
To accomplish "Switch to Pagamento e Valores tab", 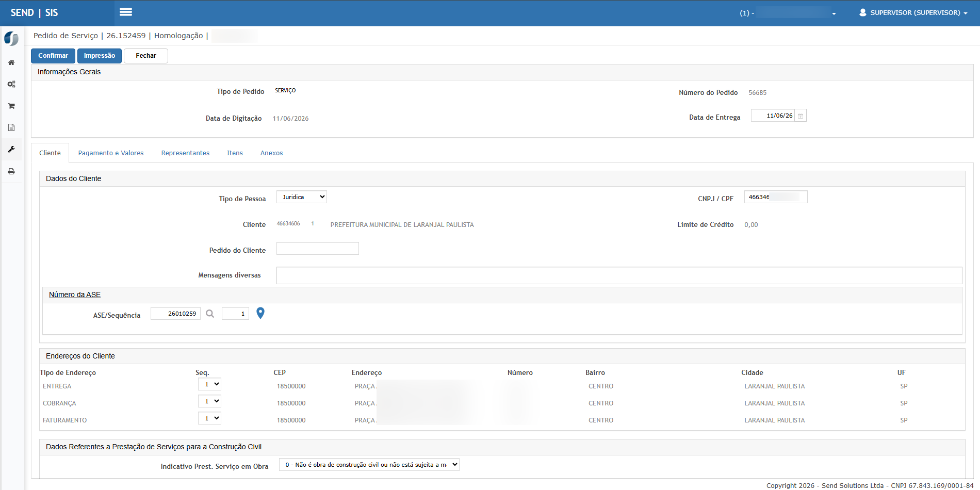I will [x=111, y=153].
